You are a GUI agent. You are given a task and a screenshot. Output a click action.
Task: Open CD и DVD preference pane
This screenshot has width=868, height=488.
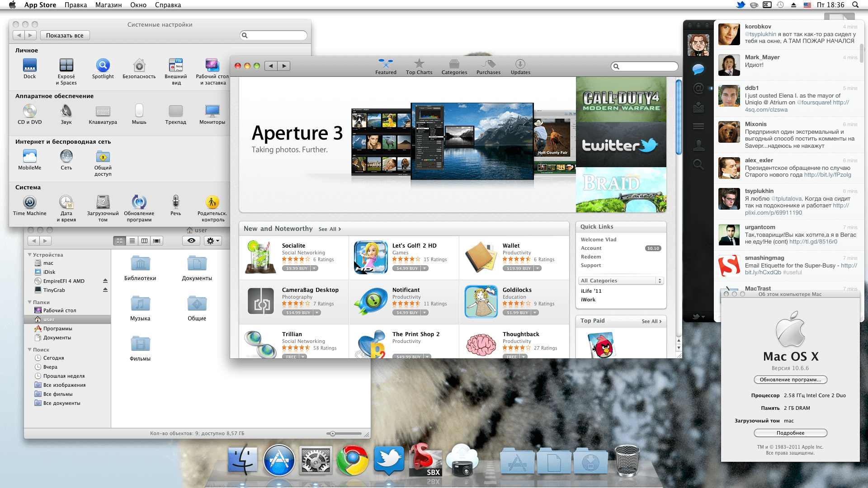click(29, 114)
